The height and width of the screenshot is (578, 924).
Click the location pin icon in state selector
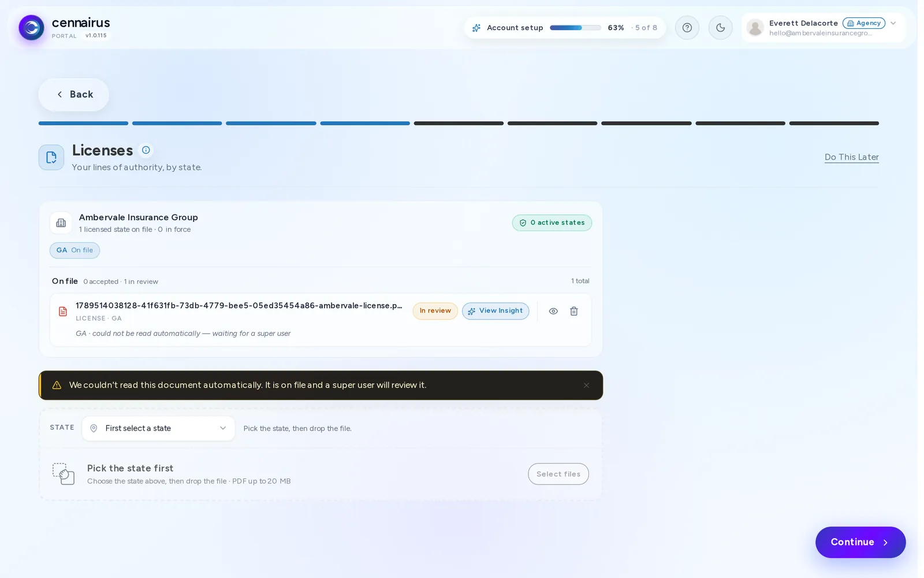click(94, 428)
